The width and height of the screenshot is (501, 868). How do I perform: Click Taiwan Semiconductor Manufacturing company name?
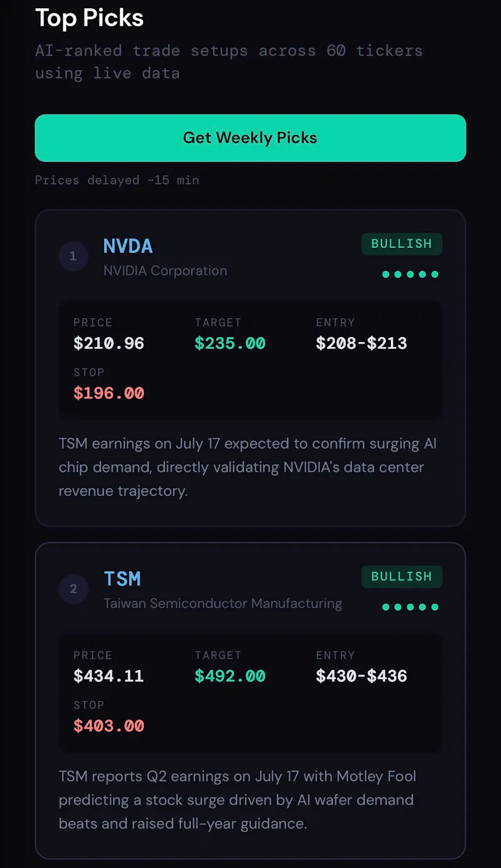(223, 604)
